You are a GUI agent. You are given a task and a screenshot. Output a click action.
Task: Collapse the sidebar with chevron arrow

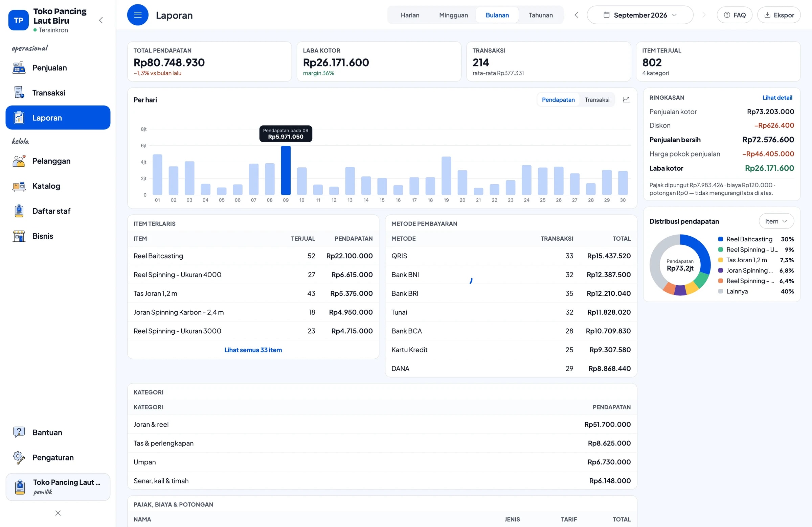pyautogui.click(x=101, y=20)
